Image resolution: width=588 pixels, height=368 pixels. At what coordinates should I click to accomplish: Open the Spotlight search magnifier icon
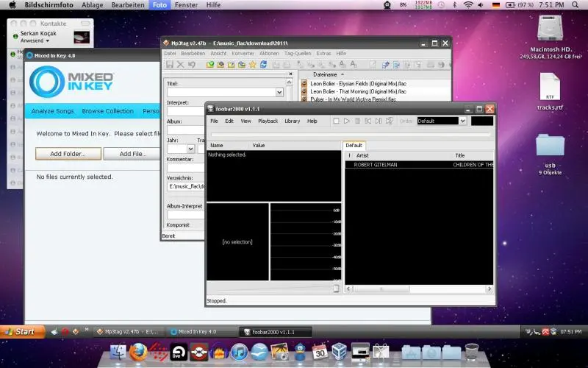[x=575, y=5]
